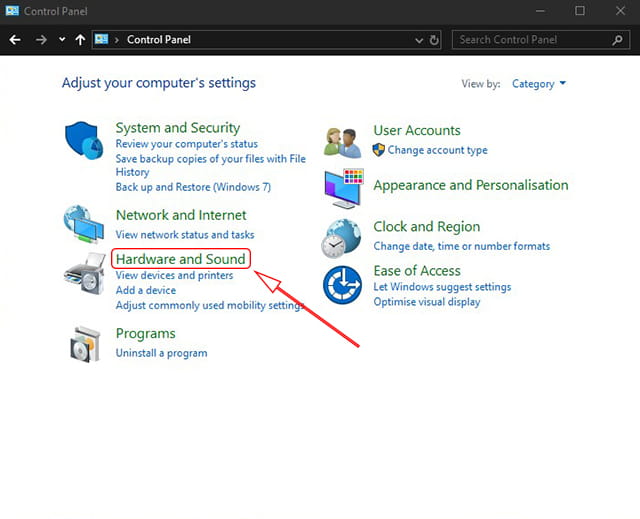This screenshot has height=519, width=640.
Task: Open Appearance and Personalisation category
Action: tap(471, 185)
